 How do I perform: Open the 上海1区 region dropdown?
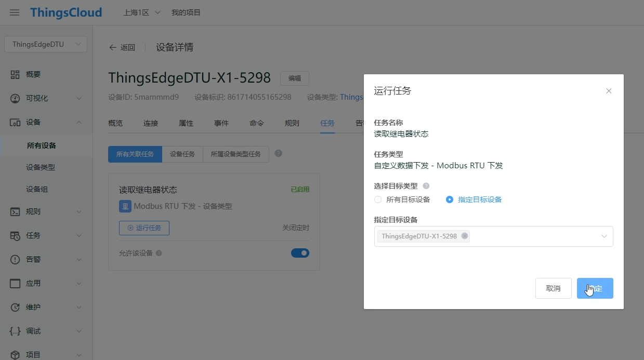pos(141,12)
